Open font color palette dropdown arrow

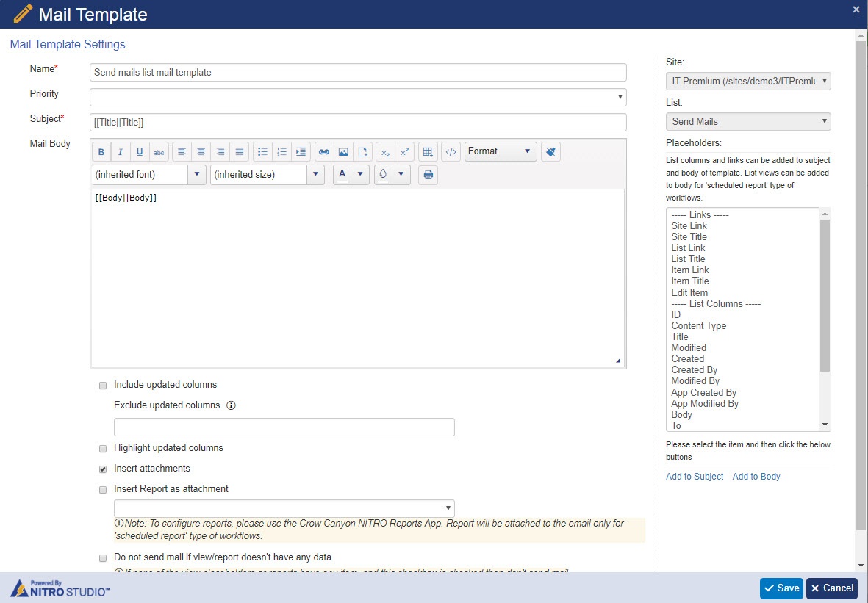tap(360, 175)
